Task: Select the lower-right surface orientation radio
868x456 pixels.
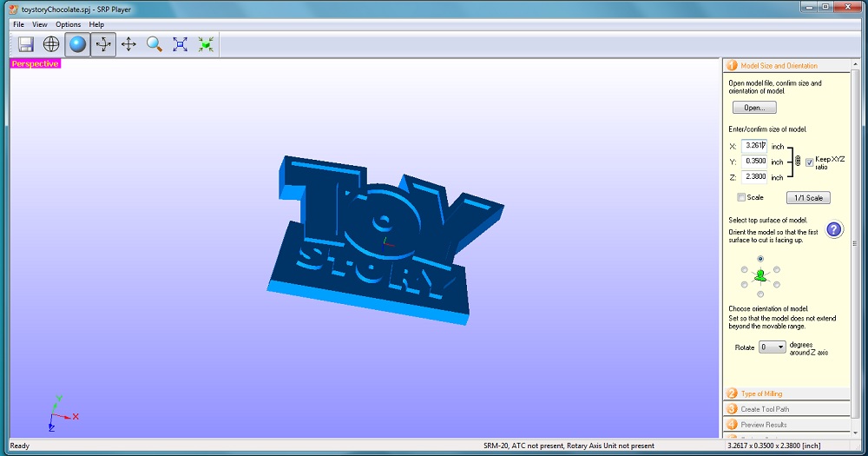Action: pyautogui.click(x=777, y=285)
